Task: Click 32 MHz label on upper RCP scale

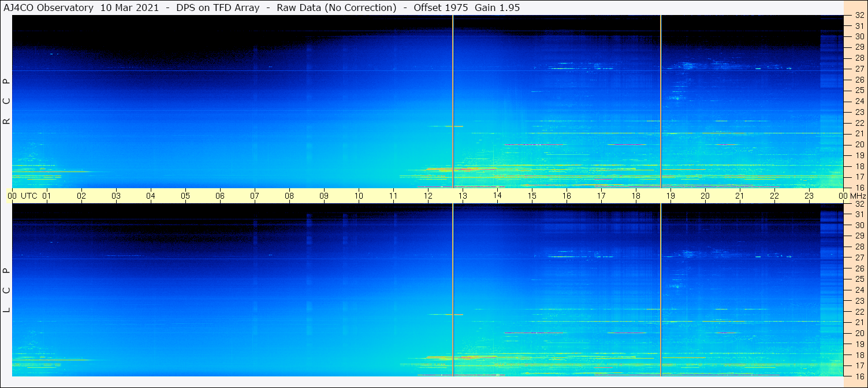Action: (859, 16)
